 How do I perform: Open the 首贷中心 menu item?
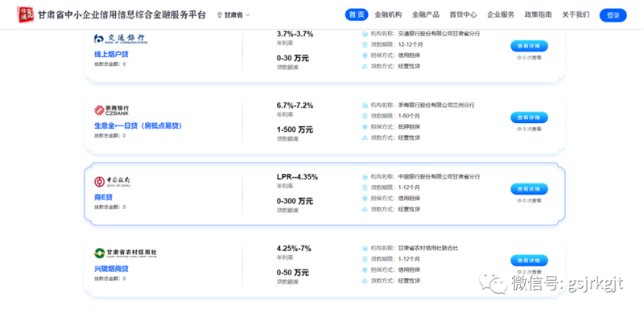click(x=463, y=14)
